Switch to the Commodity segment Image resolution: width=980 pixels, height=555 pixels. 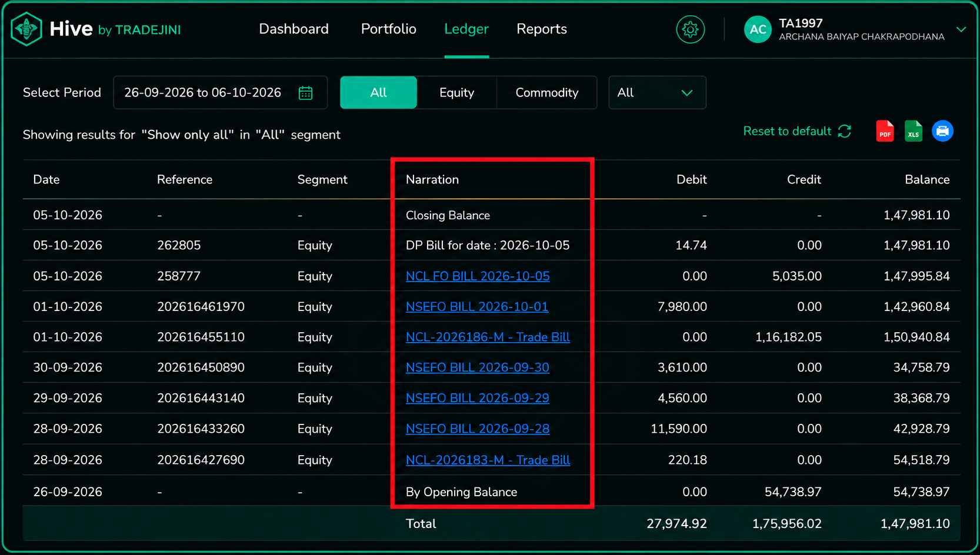pos(547,92)
